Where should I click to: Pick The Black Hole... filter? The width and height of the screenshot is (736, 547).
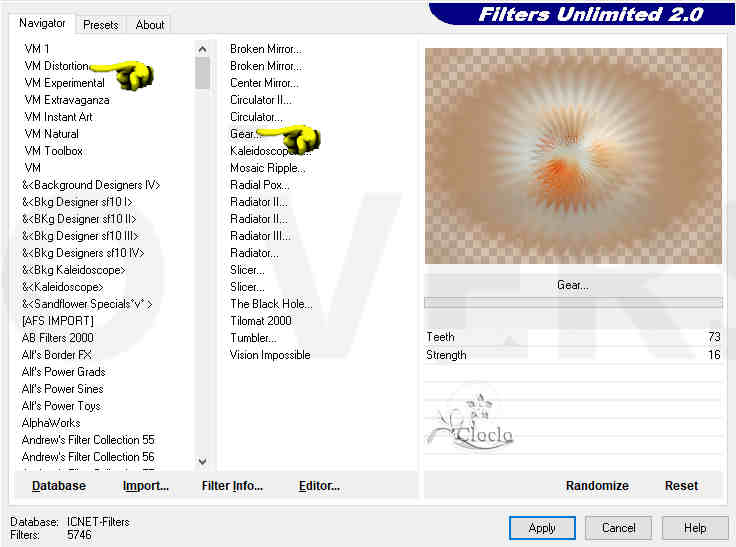pos(271,304)
